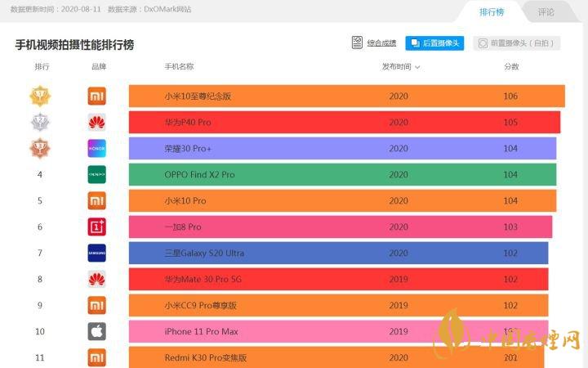Screen dimensions: 588x368
Task: Click the gold first-place medal icon
Action: [40, 96]
